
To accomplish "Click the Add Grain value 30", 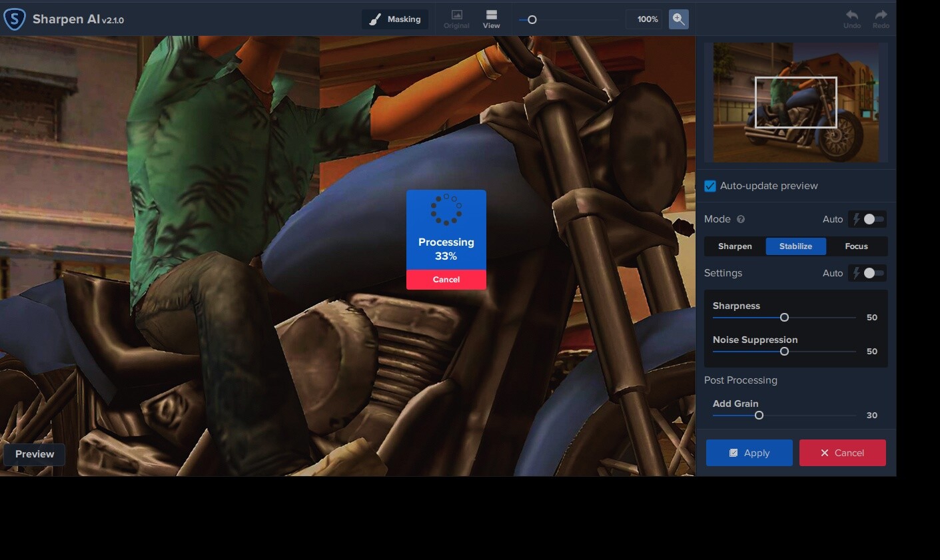I will (871, 416).
